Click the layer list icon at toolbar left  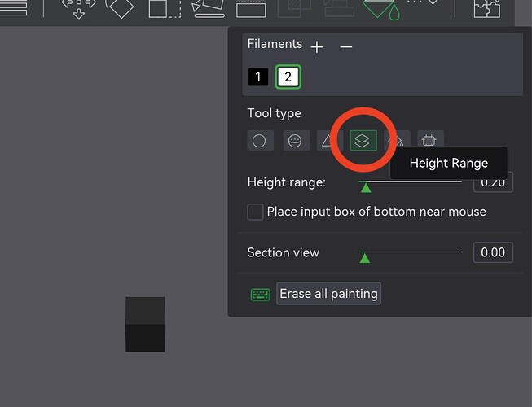pyautogui.click(x=13, y=7)
